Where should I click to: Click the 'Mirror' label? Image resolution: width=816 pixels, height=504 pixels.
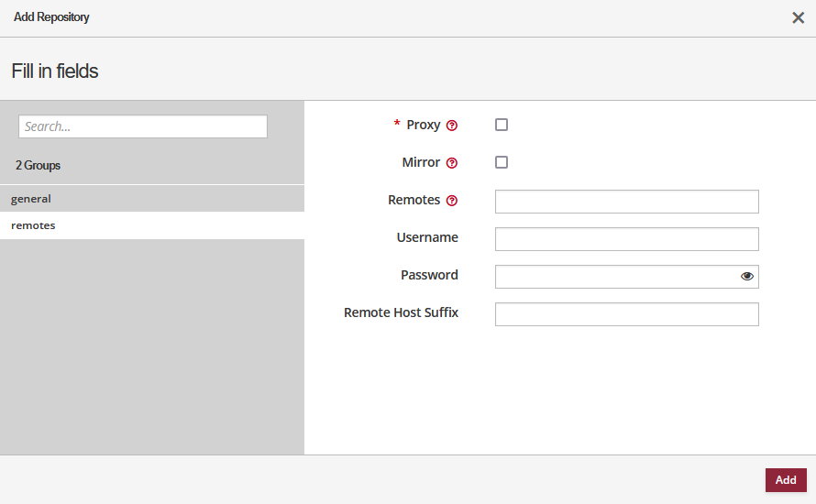(x=421, y=162)
